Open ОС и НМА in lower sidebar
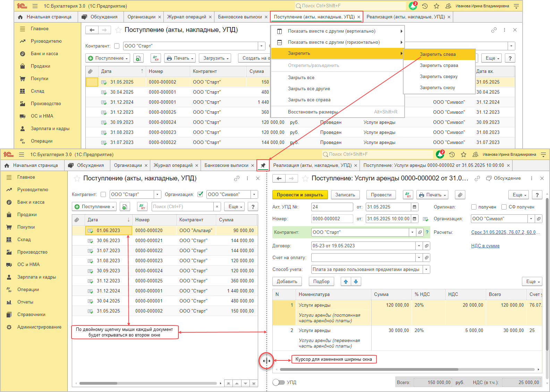The width and height of the screenshot is (550, 392). coord(28,265)
